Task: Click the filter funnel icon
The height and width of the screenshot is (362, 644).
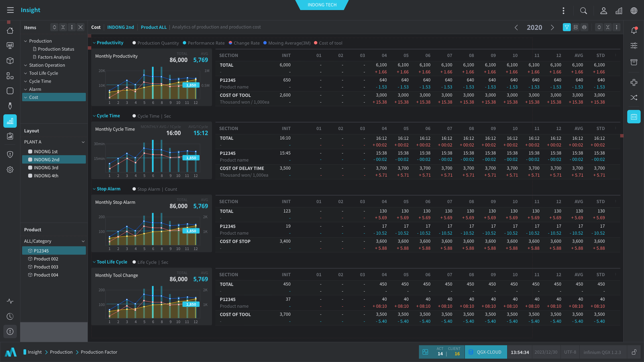Action: tap(567, 27)
